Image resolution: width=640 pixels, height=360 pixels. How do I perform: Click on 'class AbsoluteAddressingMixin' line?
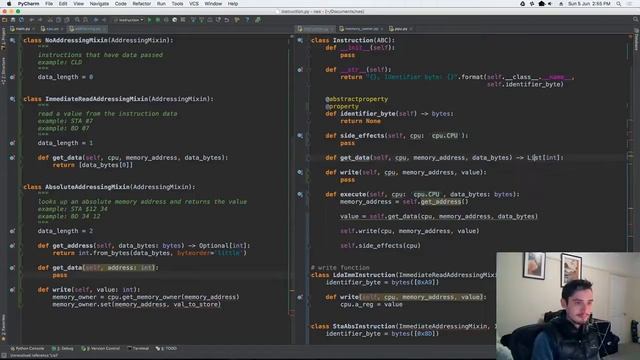[x=109, y=187]
